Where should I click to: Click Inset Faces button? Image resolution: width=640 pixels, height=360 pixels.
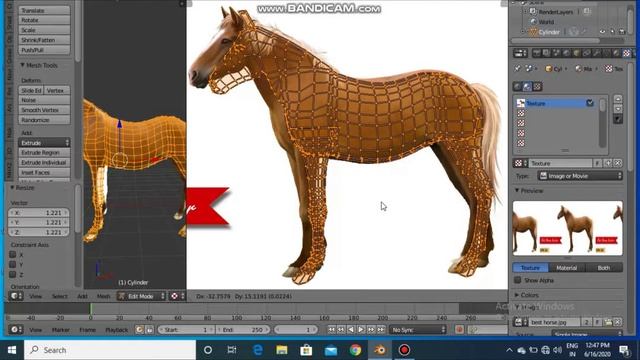44,173
